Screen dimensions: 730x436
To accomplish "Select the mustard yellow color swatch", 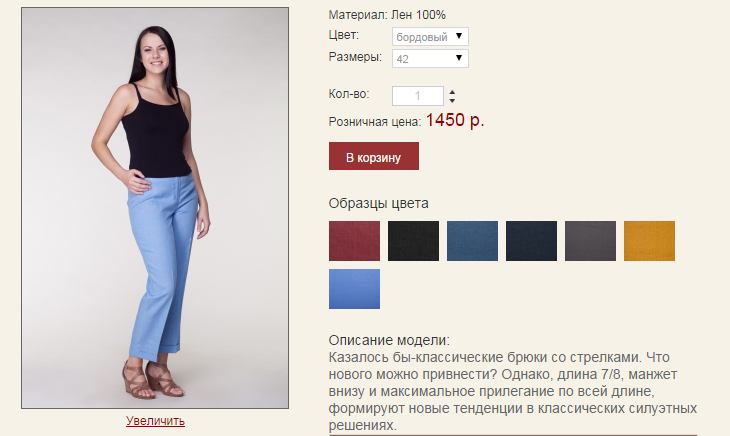I will click(x=649, y=241).
